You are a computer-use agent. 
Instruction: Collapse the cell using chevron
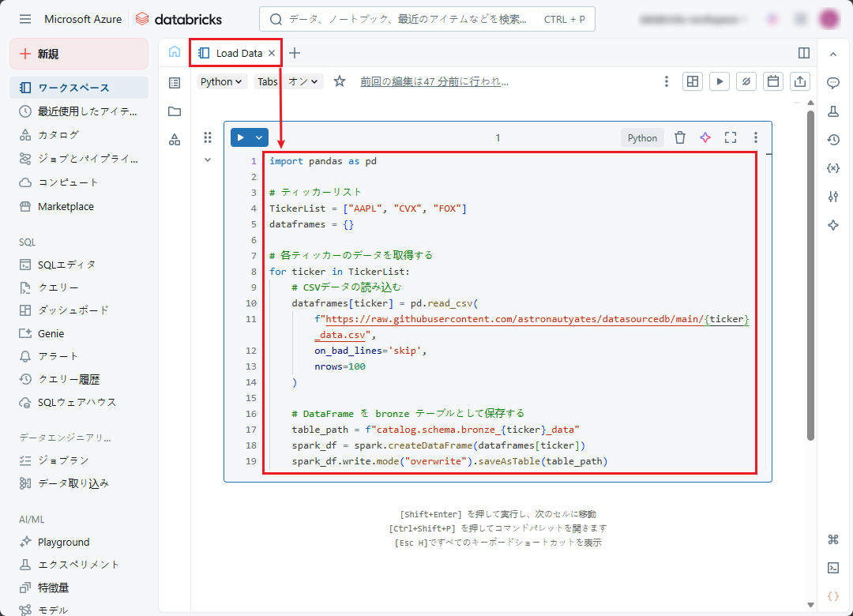pyautogui.click(x=208, y=160)
